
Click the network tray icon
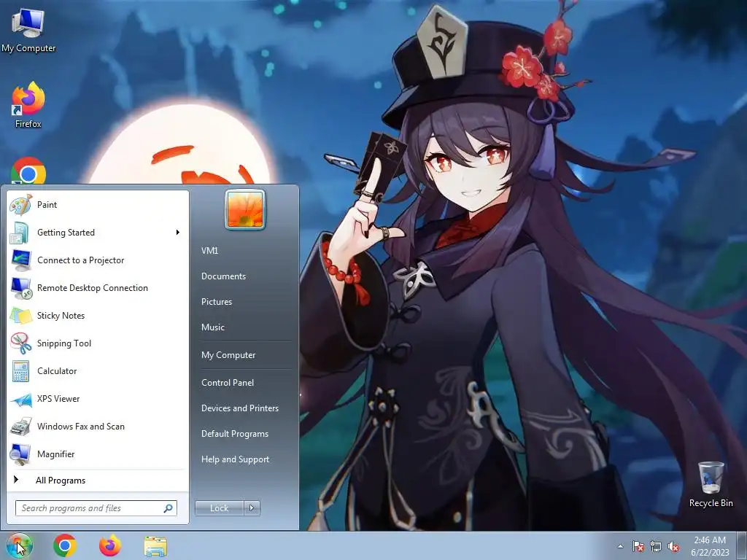(656, 546)
